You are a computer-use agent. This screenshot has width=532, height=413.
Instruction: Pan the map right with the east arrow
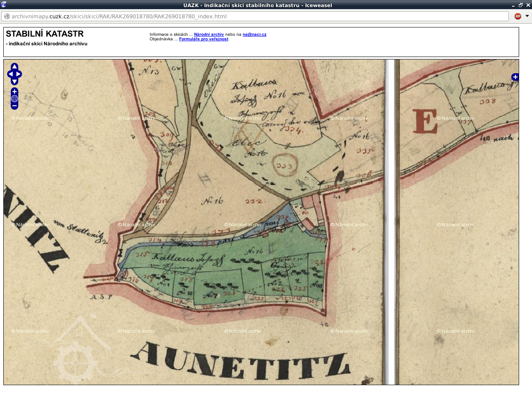[19, 74]
